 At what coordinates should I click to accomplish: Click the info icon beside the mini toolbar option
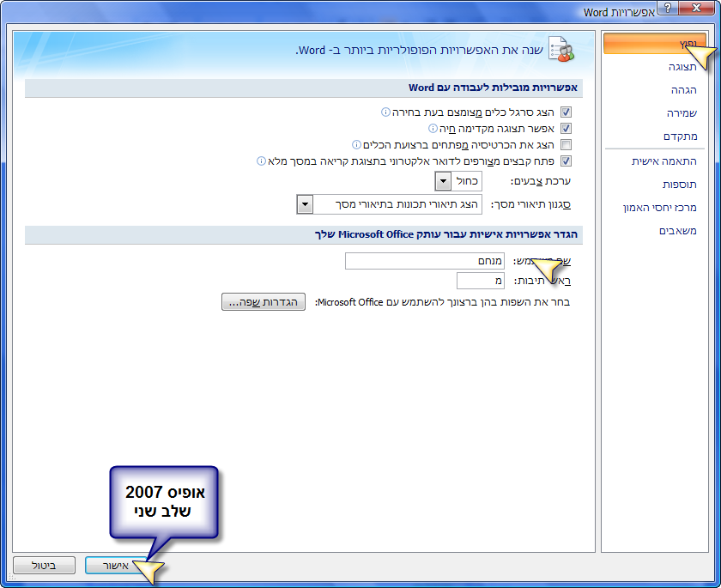(x=385, y=112)
